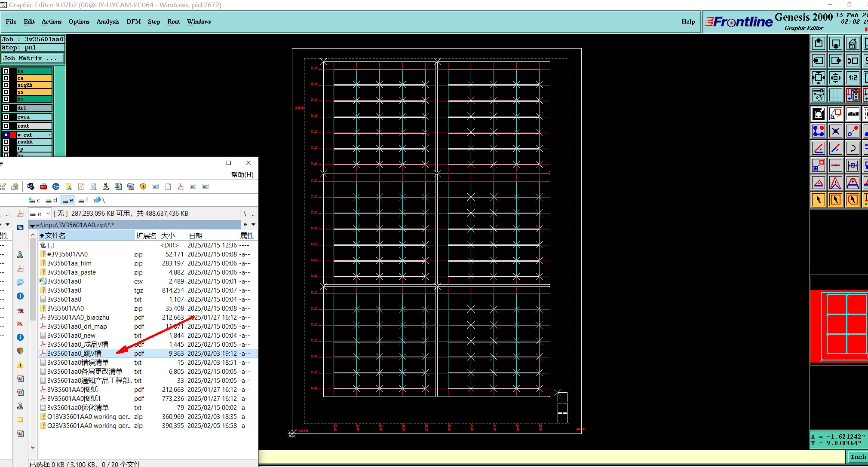
Task: Click the pan-all-directions view icon
Action: [x=835, y=78]
